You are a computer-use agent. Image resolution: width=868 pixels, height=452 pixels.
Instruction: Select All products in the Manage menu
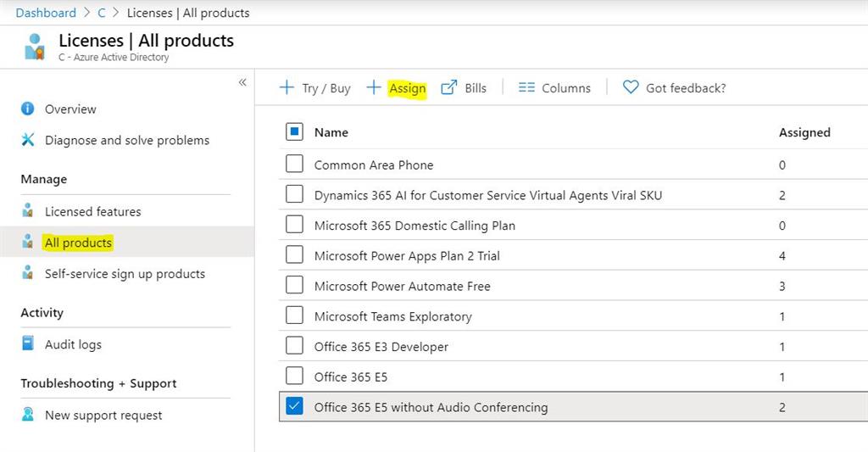point(79,243)
